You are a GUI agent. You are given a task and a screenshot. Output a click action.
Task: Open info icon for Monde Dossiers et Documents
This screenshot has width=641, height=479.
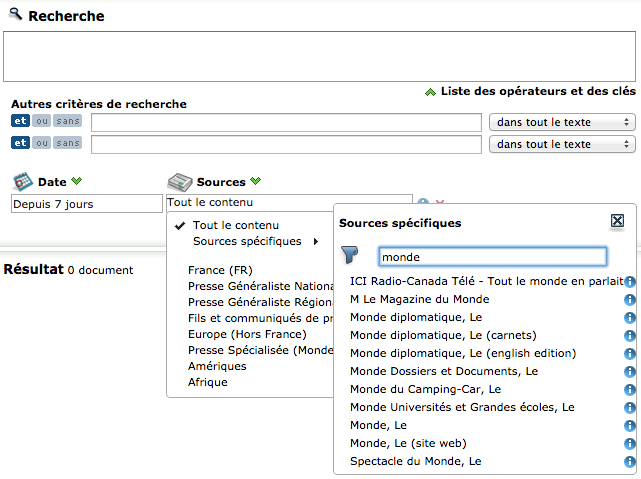630,372
